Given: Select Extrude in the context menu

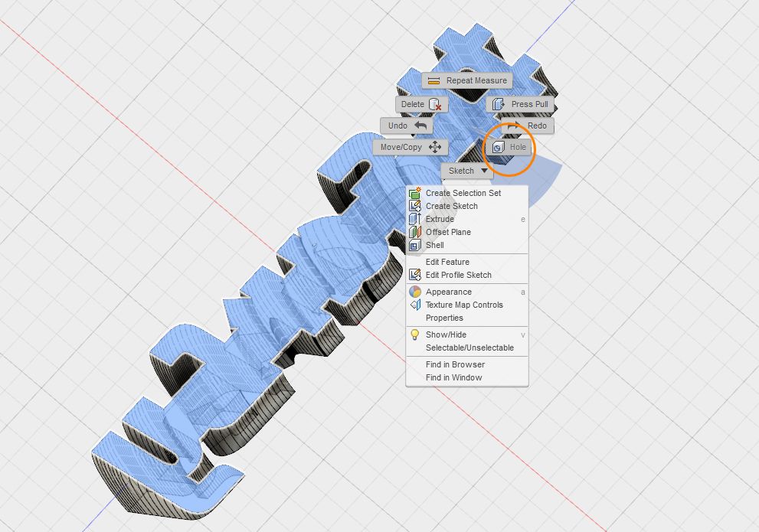Looking at the screenshot, I should click(x=440, y=219).
